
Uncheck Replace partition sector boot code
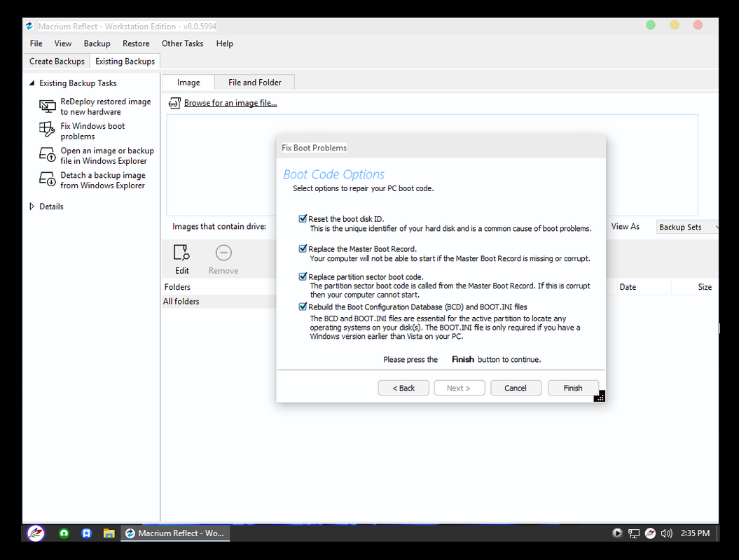[x=303, y=276]
